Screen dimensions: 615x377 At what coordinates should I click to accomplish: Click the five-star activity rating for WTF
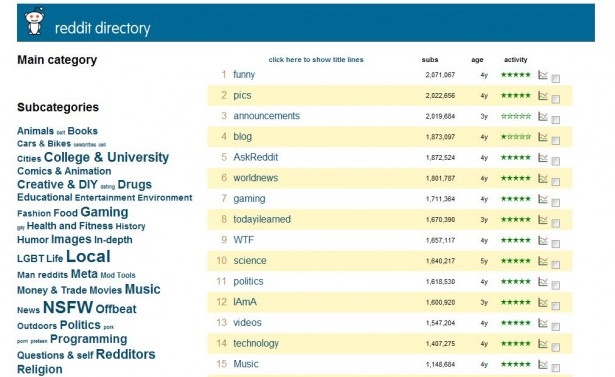pos(516,240)
